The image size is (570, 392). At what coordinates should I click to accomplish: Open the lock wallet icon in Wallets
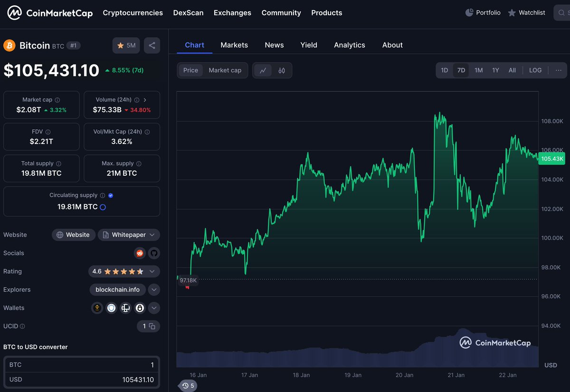(140, 308)
